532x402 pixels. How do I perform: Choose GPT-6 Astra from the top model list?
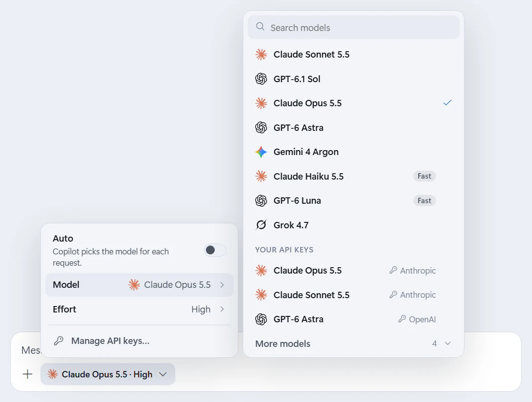pyautogui.click(x=354, y=128)
